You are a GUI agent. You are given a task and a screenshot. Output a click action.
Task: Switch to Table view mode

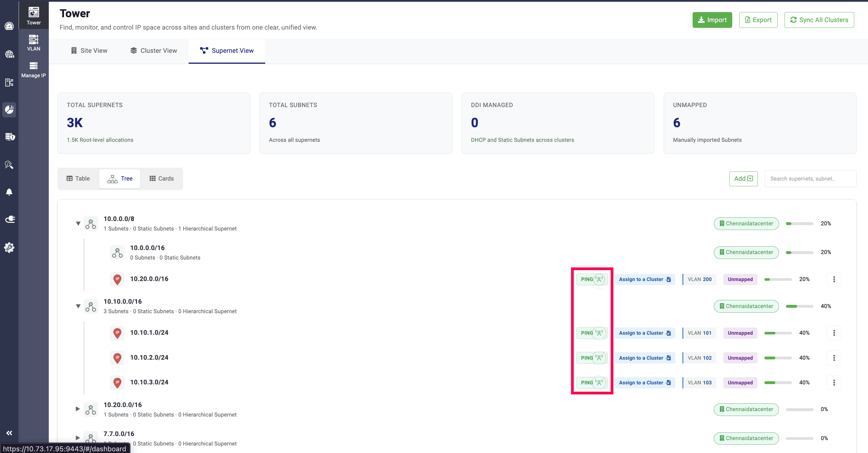pos(78,178)
